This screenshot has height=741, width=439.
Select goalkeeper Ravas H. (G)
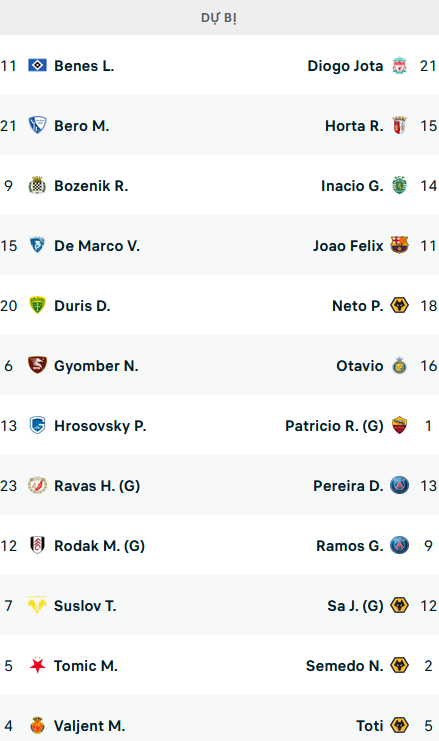97,486
